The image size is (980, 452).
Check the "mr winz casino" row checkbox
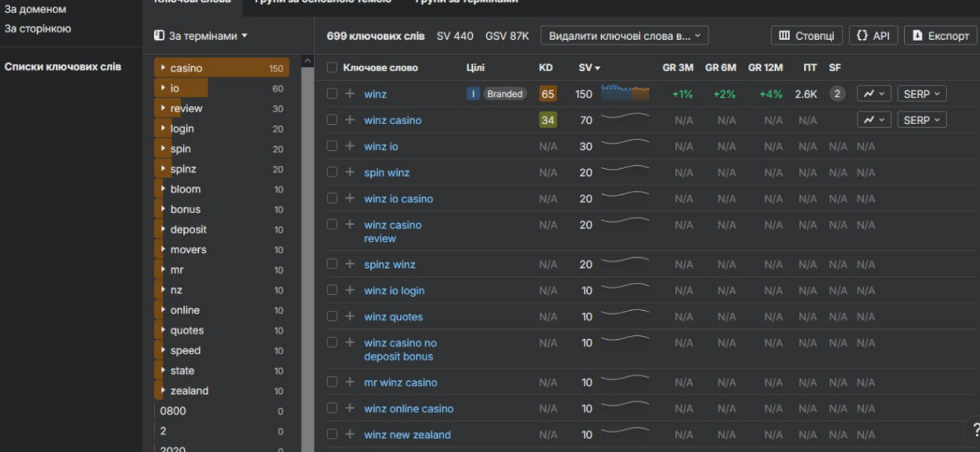[332, 382]
